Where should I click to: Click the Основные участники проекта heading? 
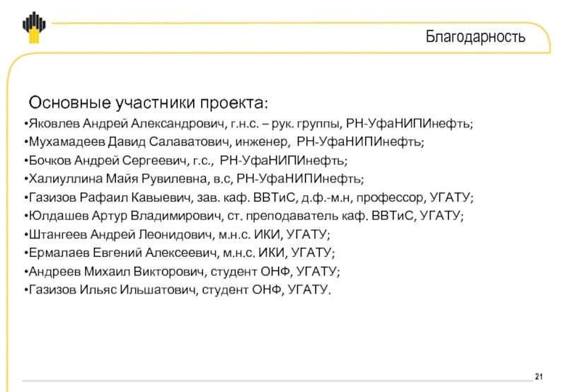149,103
